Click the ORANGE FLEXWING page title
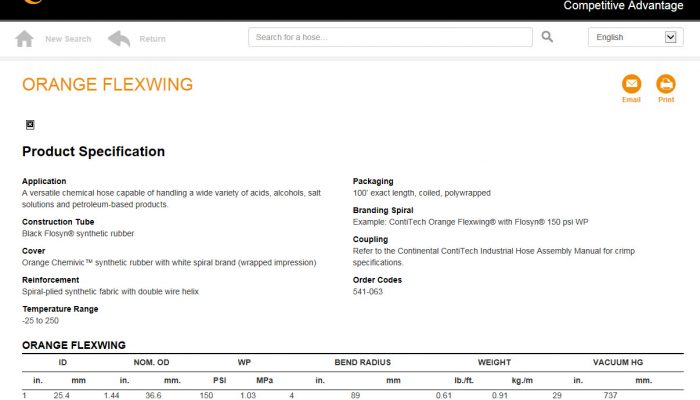The width and height of the screenshot is (700, 400). pyautogui.click(x=107, y=85)
